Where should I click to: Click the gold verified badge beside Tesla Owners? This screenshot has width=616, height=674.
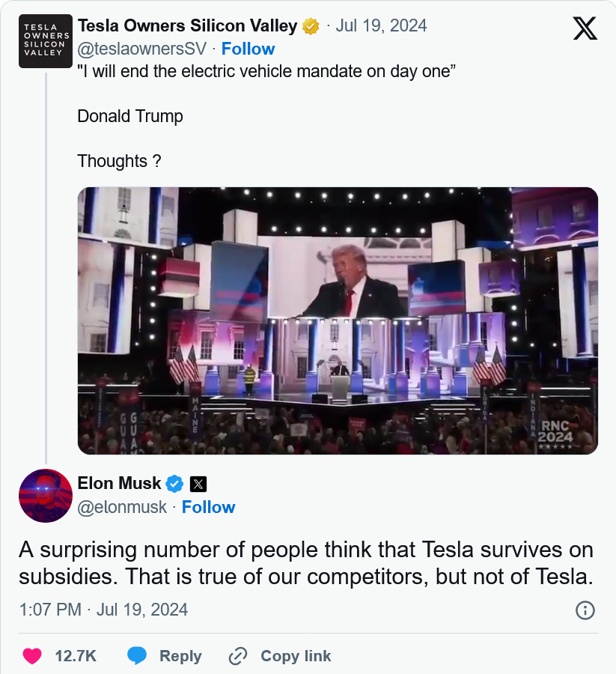[311, 26]
